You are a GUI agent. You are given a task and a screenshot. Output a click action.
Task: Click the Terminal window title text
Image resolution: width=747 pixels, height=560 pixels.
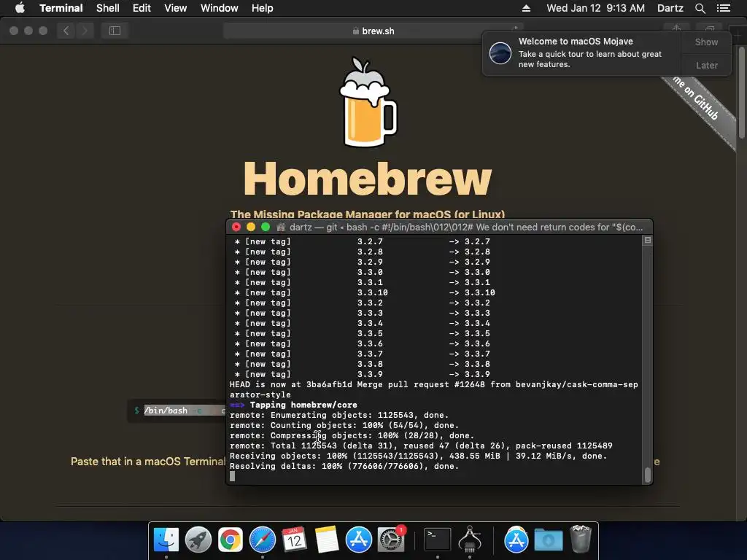click(466, 227)
